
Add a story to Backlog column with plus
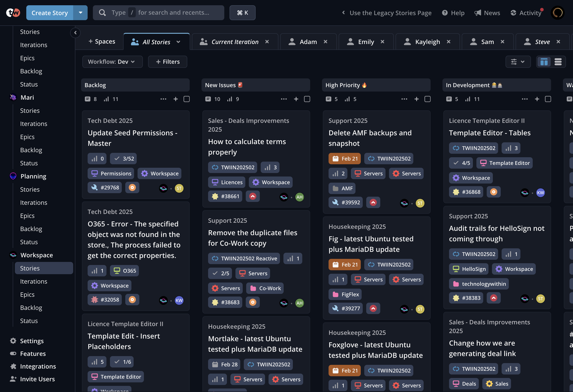pyautogui.click(x=175, y=99)
